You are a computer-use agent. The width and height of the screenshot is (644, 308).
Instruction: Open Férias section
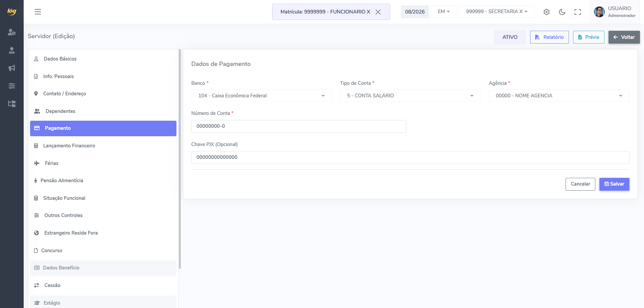(103, 163)
